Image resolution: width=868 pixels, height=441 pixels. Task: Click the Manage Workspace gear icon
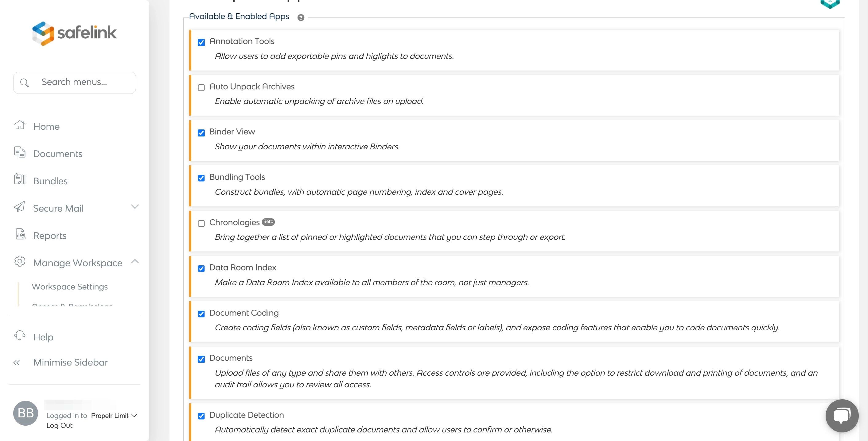pyautogui.click(x=20, y=261)
